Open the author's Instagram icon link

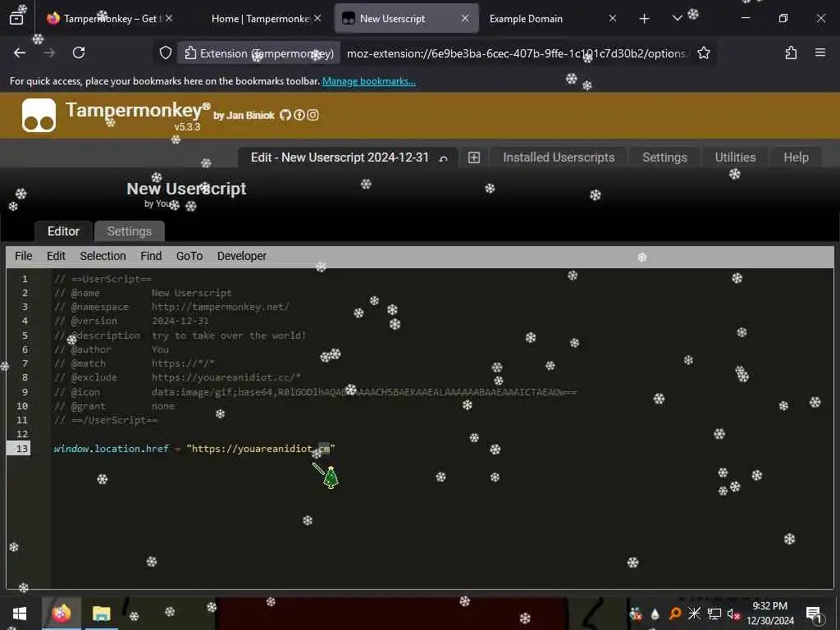[313, 115]
